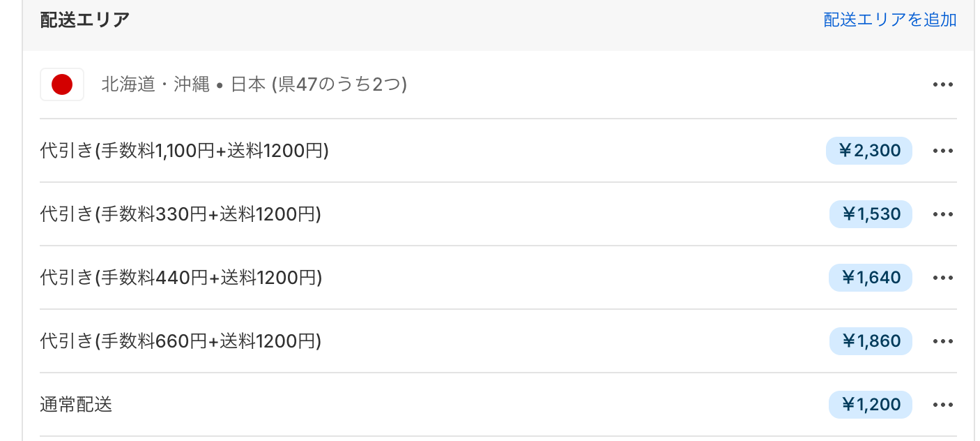This screenshot has height=441, width=980.
Task: Open the three-dot menu for the 北海道・沖縄 zone
Action: [942, 84]
